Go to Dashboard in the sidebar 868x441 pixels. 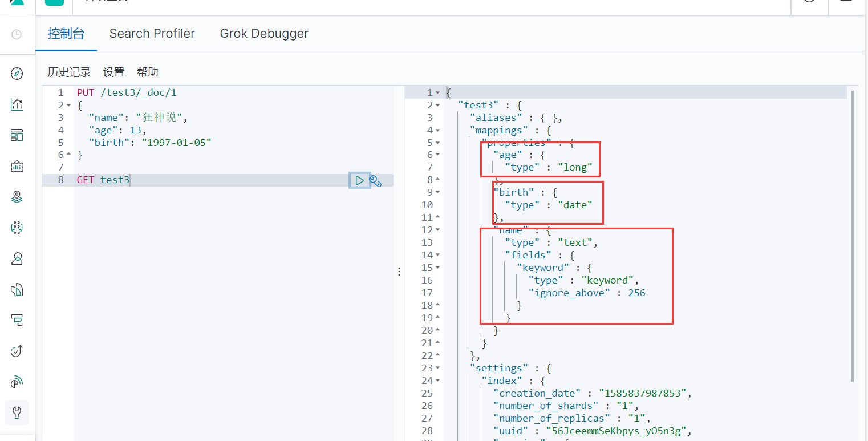pos(17,135)
